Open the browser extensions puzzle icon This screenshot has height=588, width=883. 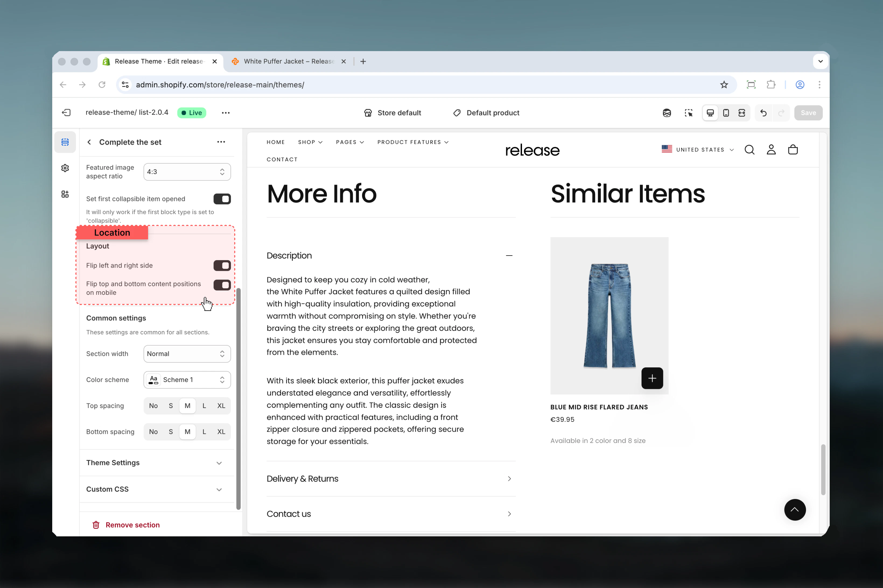tap(771, 85)
